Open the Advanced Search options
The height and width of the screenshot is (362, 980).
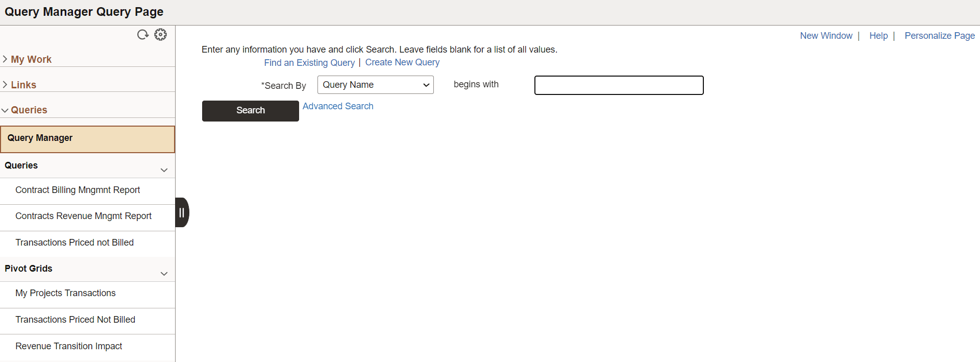[x=337, y=106]
